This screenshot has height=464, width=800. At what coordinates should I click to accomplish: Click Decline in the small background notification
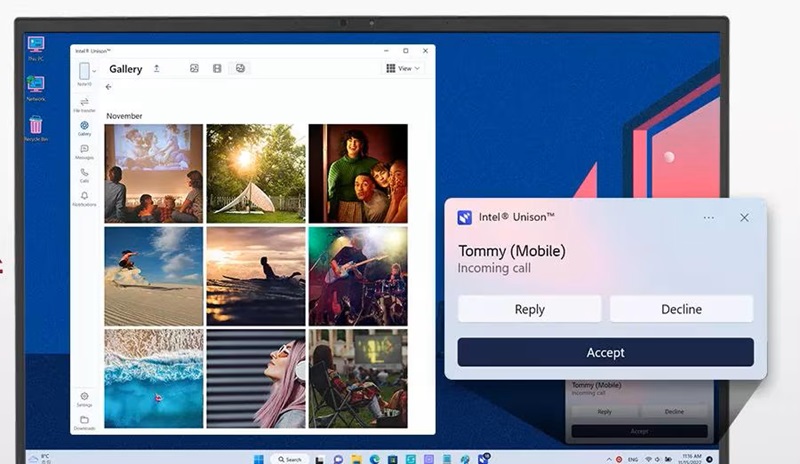coord(674,411)
